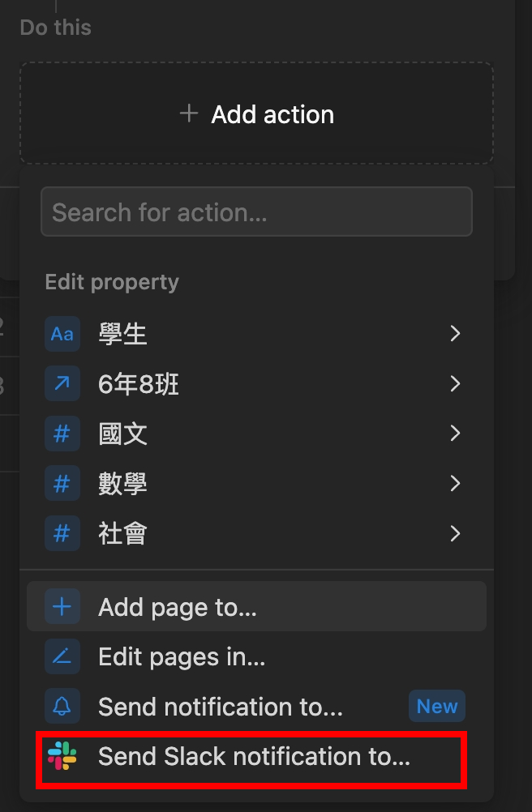Image resolution: width=532 pixels, height=812 pixels.
Task: Click the Slack logo icon
Action: pyautogui.click(x=62, y=756)
